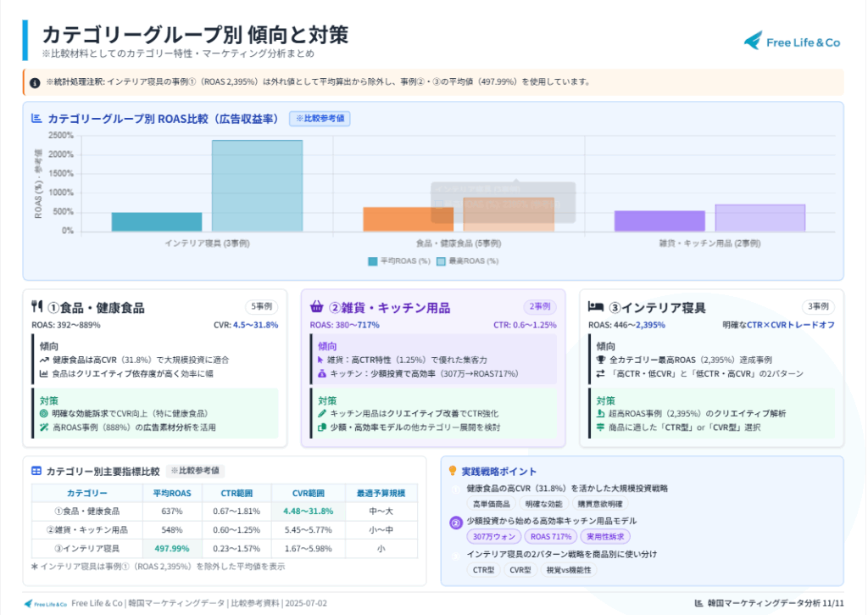The width and height of the screenshot is (868, 615).
Task: Click the info icon in the statistics note banner
Action: pyautogui.click(x=35, y=83)
